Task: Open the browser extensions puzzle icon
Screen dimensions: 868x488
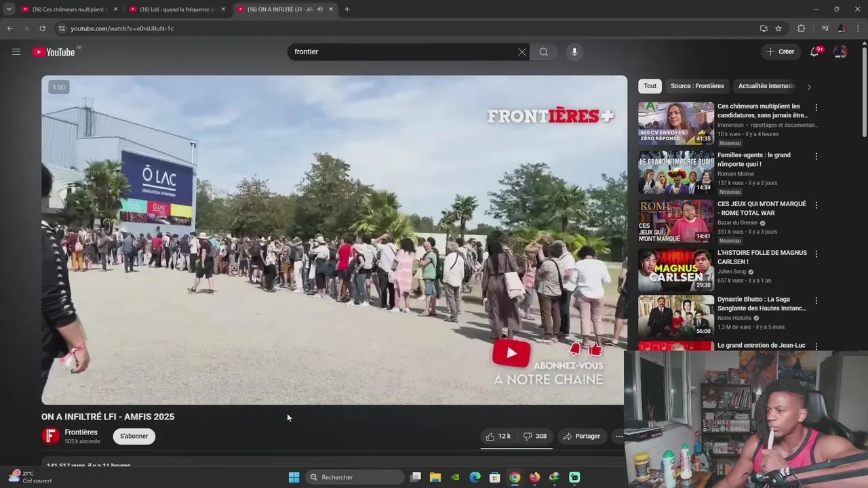Action: (x=802, y=28)
